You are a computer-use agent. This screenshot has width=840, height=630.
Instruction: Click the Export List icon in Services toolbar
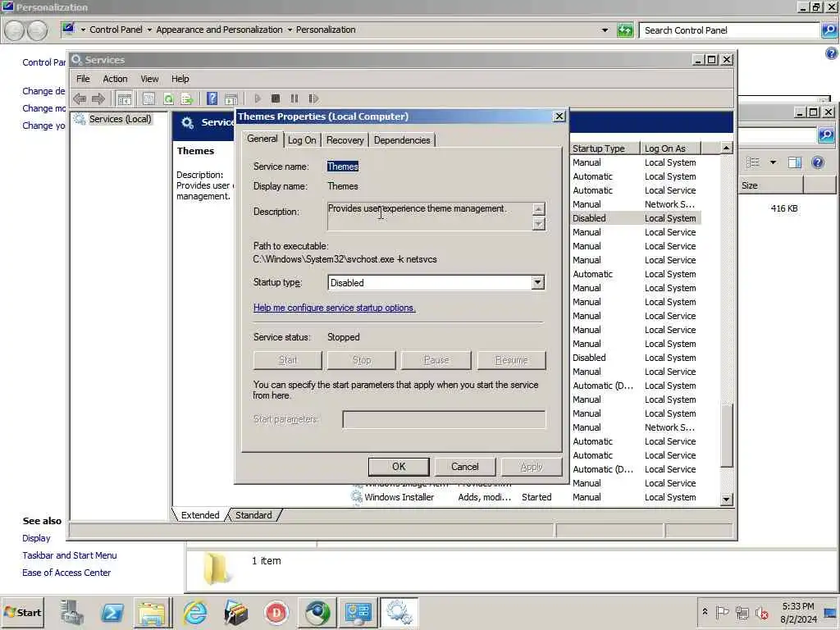click(187, 98)
